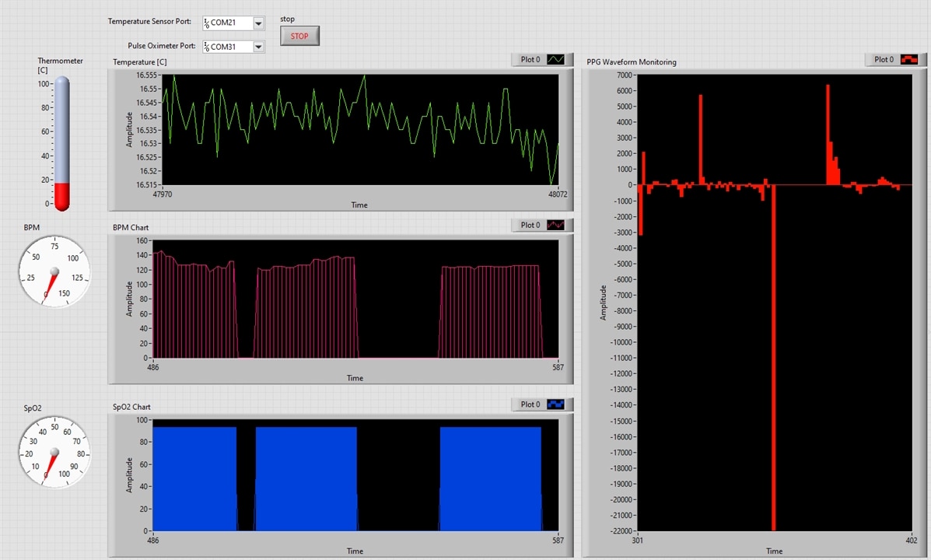Click the "SpO2 Chart" title
The width and height of the screenshot is (931, 560).
pyautogui.click(x=131, y=407)
